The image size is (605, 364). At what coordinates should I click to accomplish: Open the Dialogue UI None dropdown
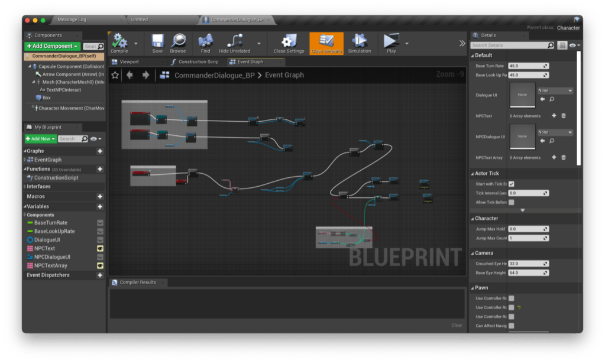click(x=555, y=90)
